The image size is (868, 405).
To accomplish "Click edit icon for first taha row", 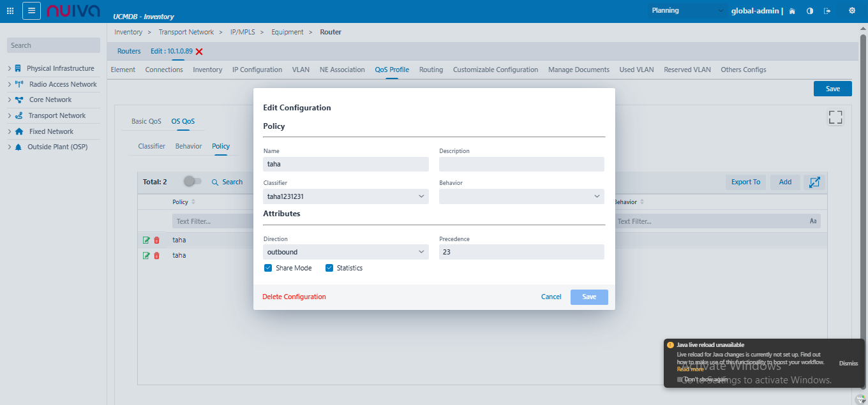I will click(146, 240).
